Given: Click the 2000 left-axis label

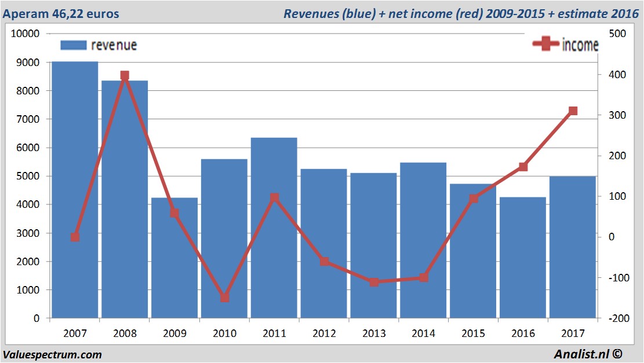Looking at the screenshot, I should [28, 261].
